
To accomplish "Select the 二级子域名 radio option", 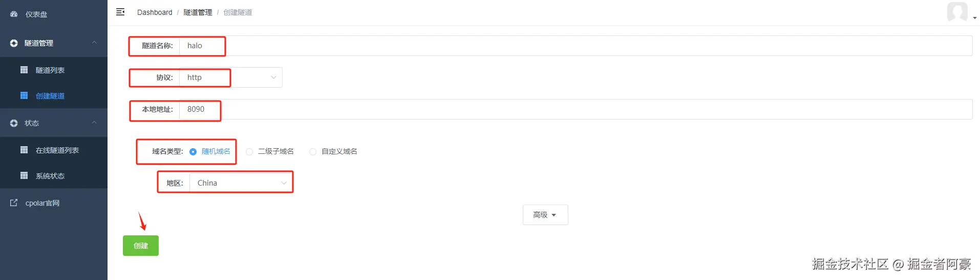I will 249,152.
